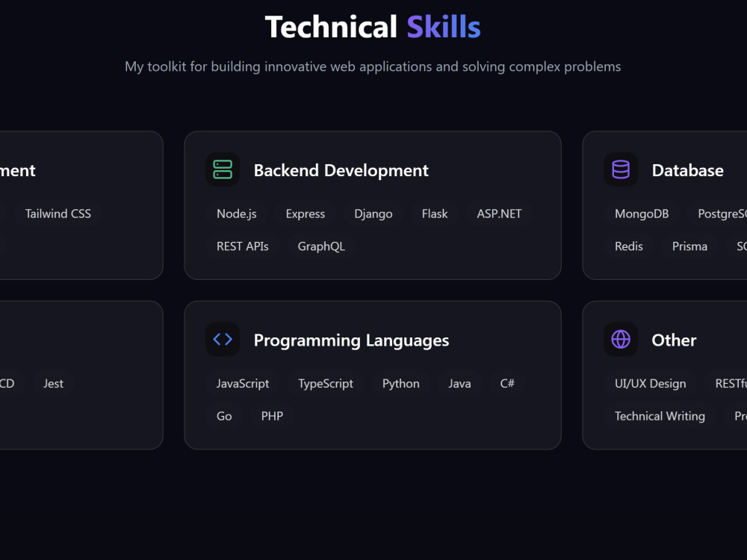Click the Python tag
This screenshot has height=560, width=747.
(401, 383)
